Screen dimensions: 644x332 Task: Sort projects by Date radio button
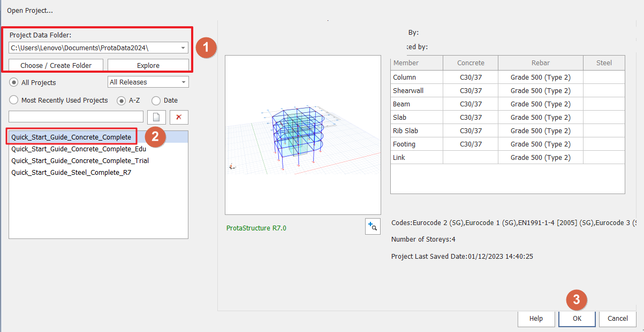pyautogui.click(x=156, y=100)
